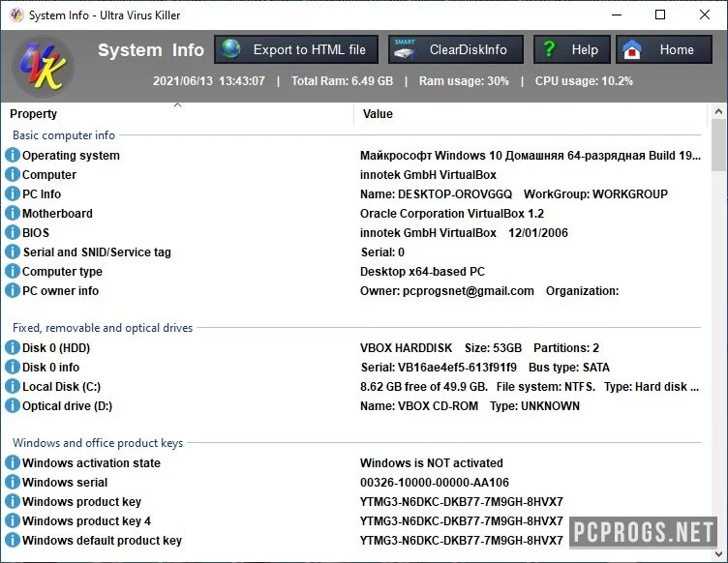Screen dimensions: 728x563
Task: Click info icon beside Disk 0 info
Action: click(x=13, y=368)
